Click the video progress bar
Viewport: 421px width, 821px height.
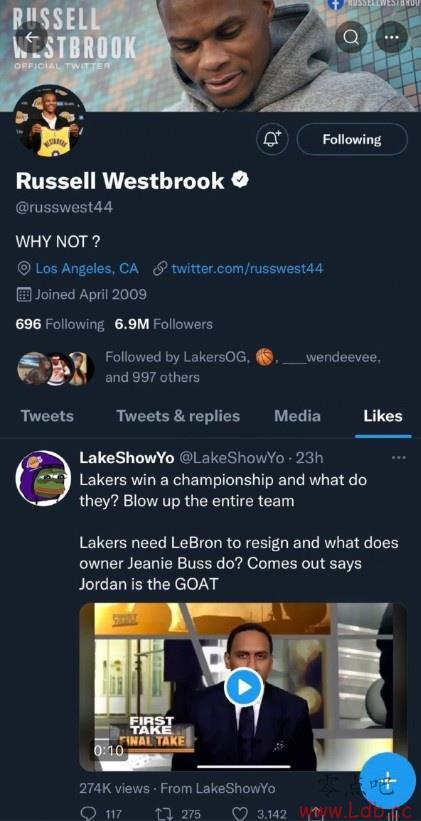[x=243, y=767]
